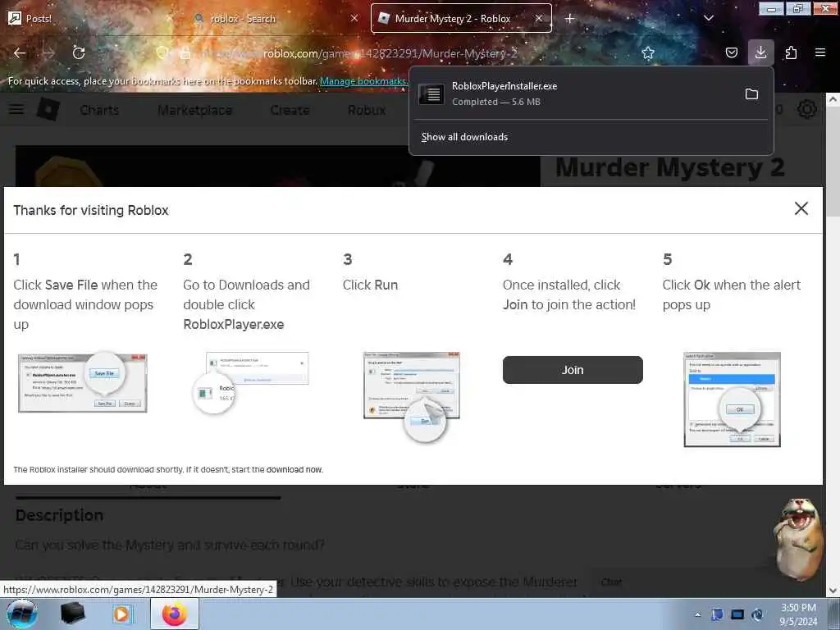The image size is (840, 630).
Task: Expand the list all tabs chevron
Action: pyautogui.click(x=708, y=18)
